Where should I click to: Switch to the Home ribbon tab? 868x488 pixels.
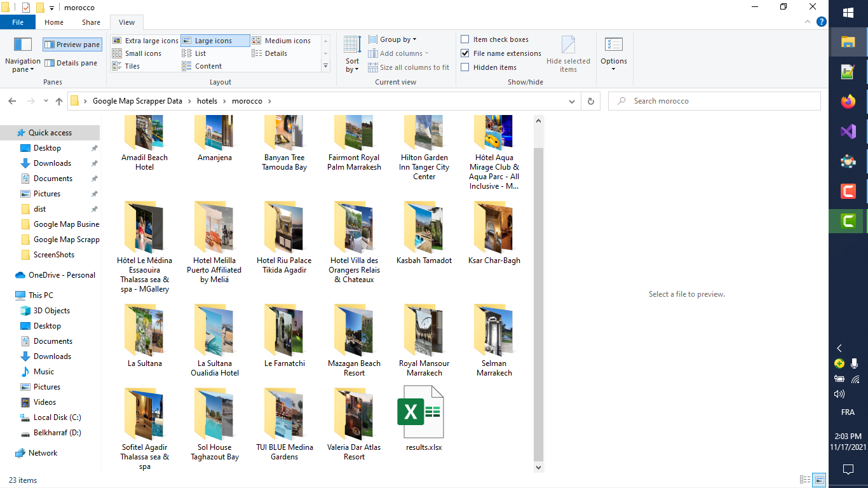coord(54,22)
